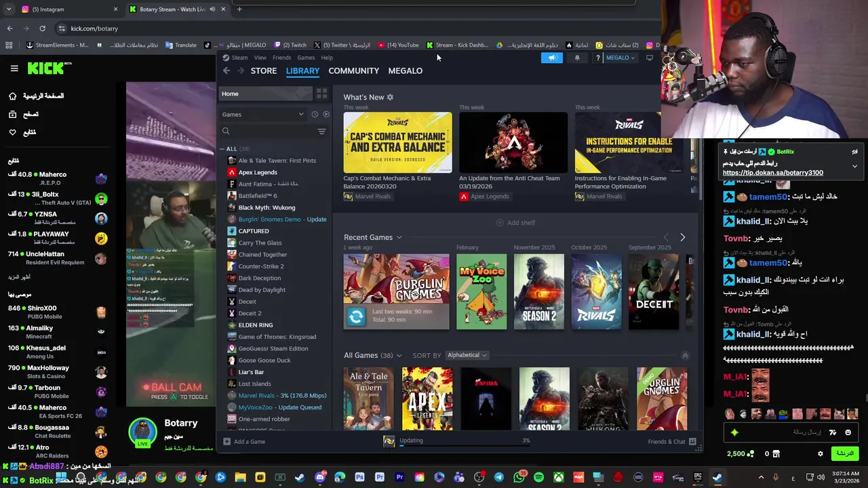Open WhatsApp from taskbar
This screenshot has width=868, height=488.
[x=518, y=477]
